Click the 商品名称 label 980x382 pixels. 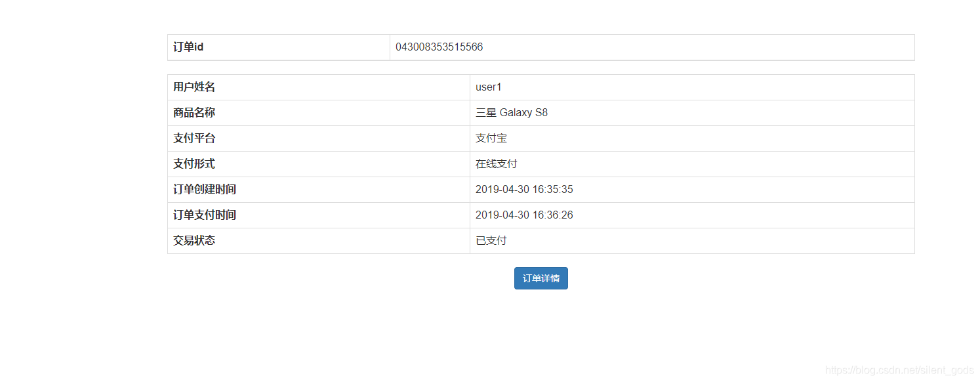[x=194, y=113]
